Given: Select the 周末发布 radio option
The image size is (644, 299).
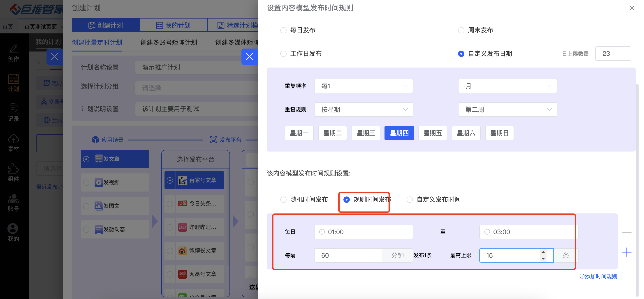Looking at the screenshot, I should tap(461, 30).
